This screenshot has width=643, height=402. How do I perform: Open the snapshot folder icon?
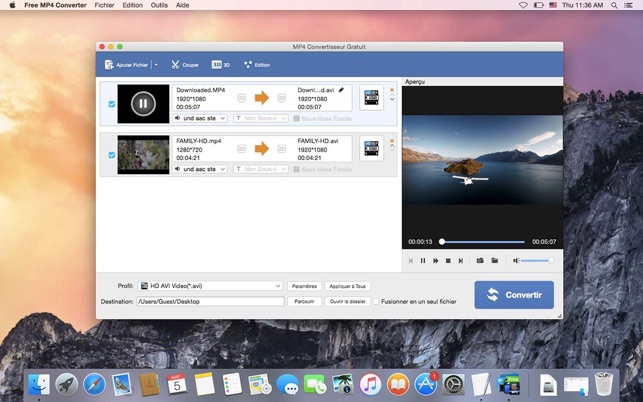point(495,260)
